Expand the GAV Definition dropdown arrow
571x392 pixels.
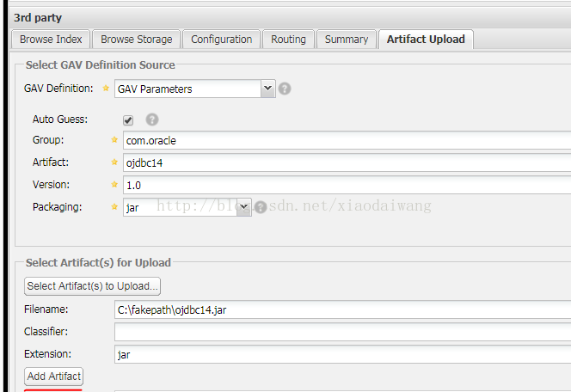pyautogui.click(x=267, y=88)
